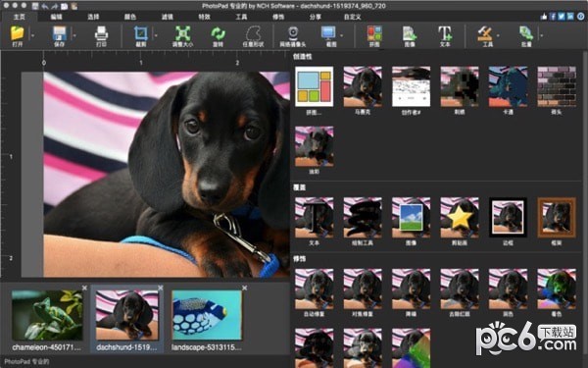Choose the Resize (调整大小) toolbar icon
This screenshot has width=588, height=368.
(x=182, y=33)
